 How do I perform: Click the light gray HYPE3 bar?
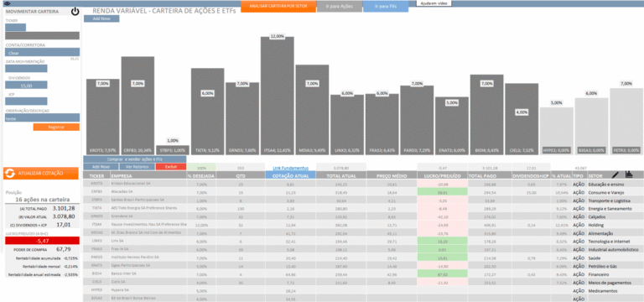557,131
